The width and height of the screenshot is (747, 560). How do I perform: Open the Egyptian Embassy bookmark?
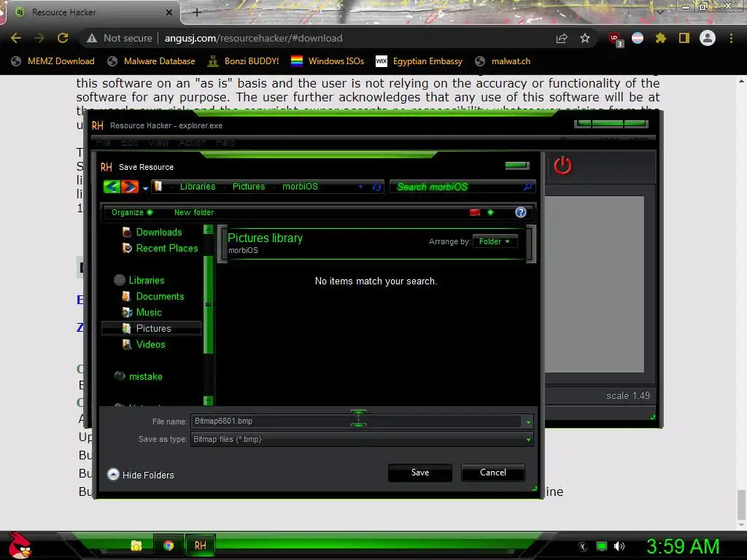point(419,61)
